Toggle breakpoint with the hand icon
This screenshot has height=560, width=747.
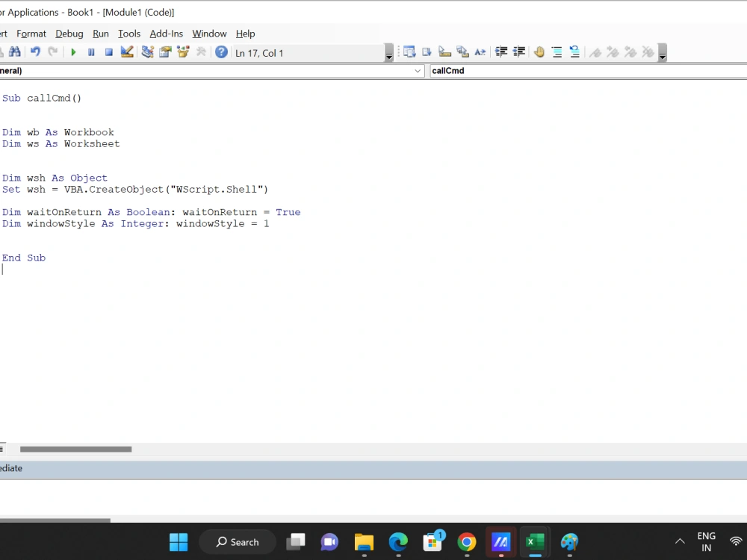point(539,52)
